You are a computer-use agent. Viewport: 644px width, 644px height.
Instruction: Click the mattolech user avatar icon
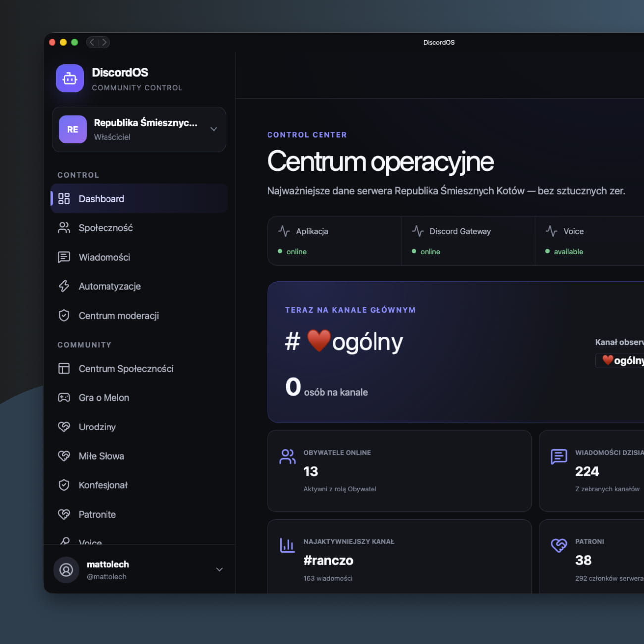[66, 570]
